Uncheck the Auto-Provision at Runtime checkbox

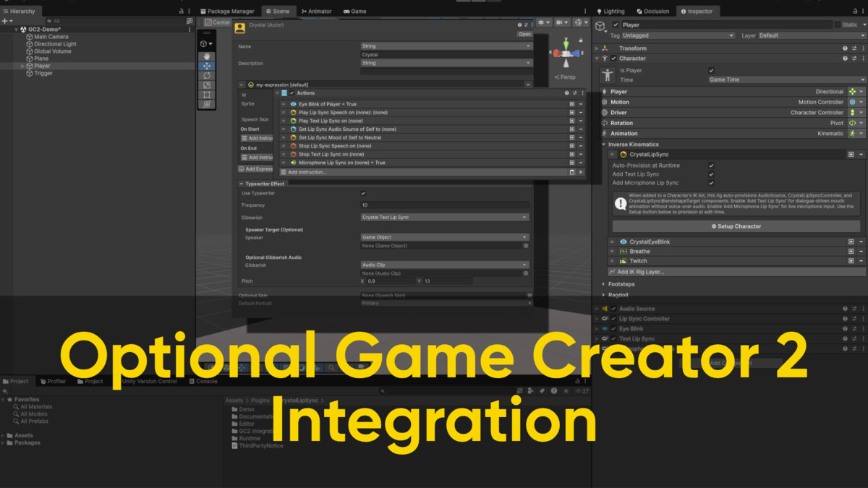[711, 166]
